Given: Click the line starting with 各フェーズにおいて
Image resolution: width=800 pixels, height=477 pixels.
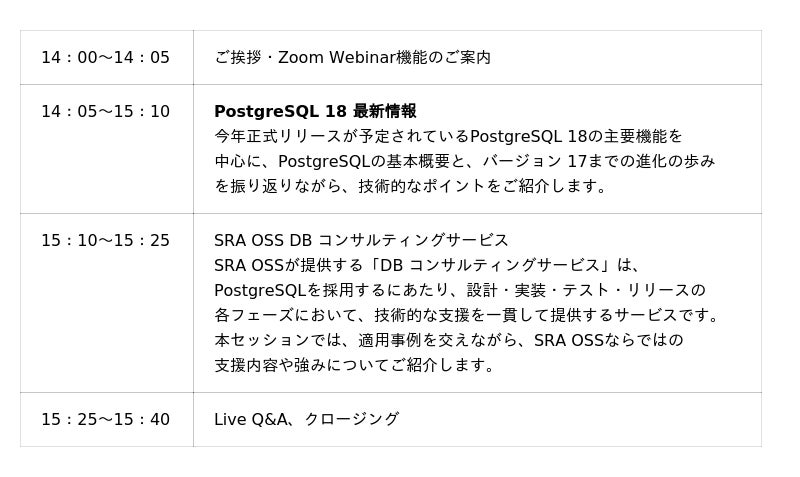Looking at the screenshot, I should [467, 315].
